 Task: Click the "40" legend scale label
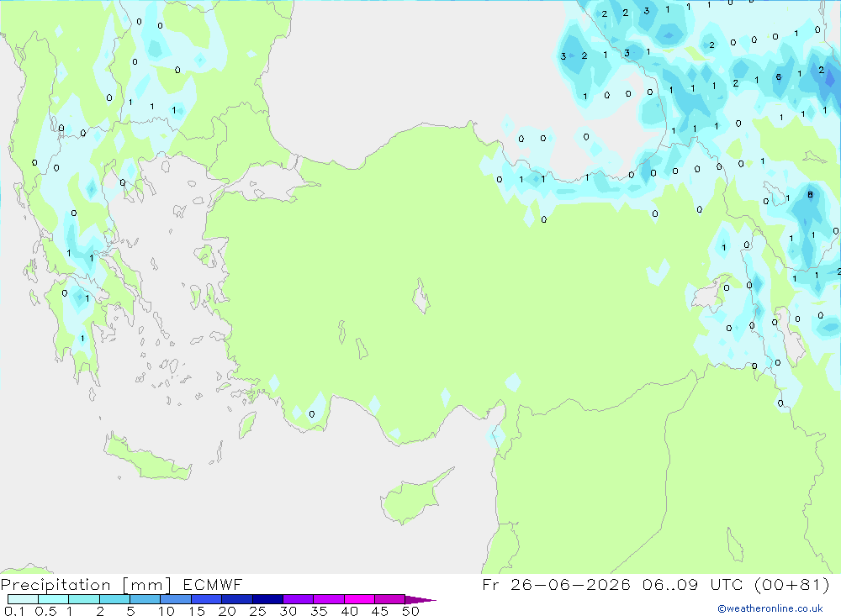click(350, 611)
